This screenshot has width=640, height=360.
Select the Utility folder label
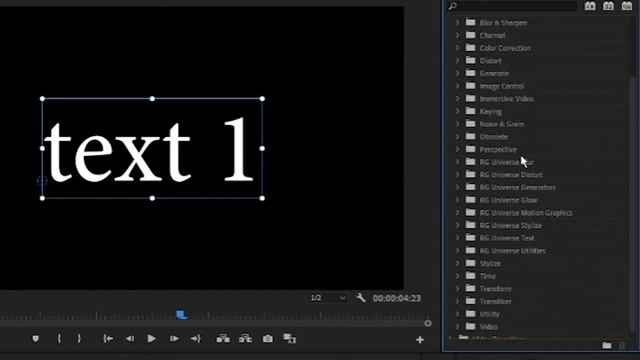tap(489, 314)
